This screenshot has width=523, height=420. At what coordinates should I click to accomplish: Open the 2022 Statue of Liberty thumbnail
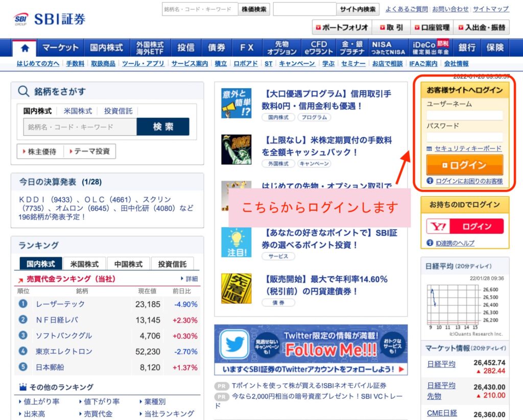pyautogui.click(x=236, y=150)
